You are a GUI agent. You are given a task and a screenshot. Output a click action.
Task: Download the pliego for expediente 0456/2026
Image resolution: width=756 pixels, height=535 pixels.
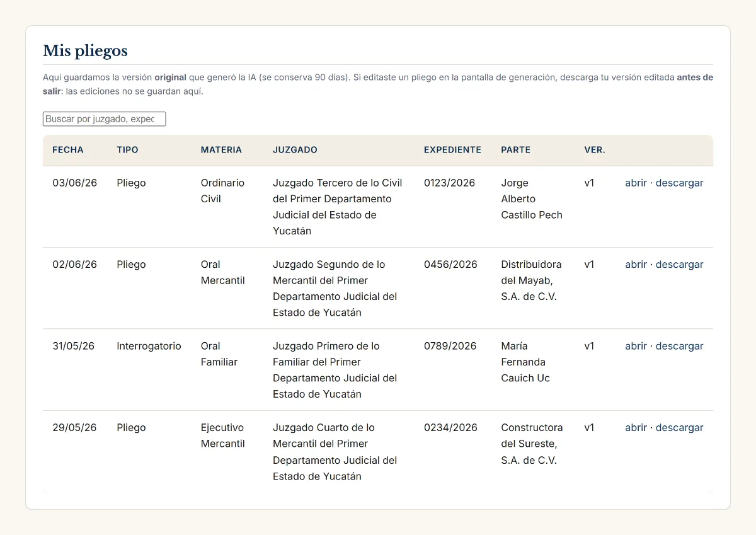click(679, 265)
